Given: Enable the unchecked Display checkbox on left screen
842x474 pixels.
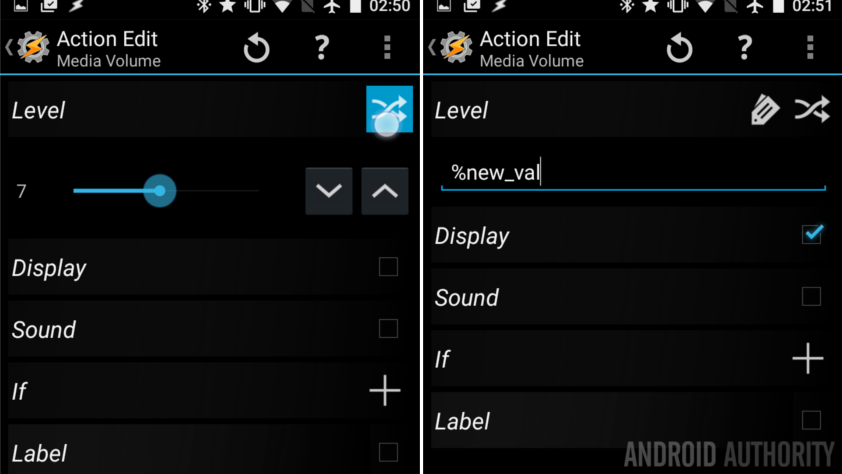Looking at the screenshot, I should tap(388, 267).
